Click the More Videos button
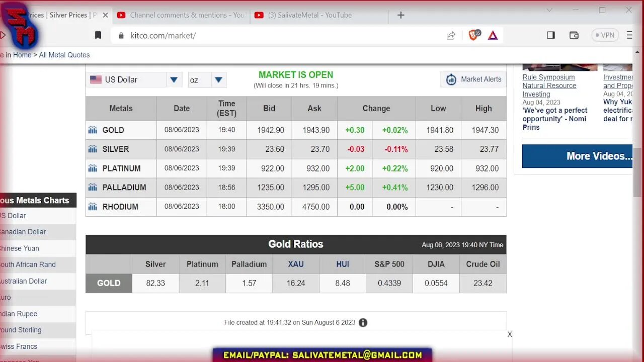The height and width of the screenshot is (362, 644). pyautogui.click(x=577, y=156)
